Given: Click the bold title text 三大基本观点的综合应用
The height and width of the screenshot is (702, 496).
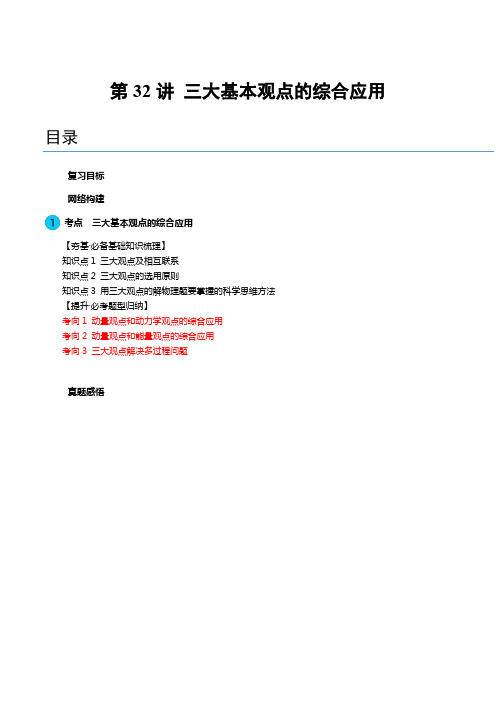Looking at the screenshot, I should pyautogui.click(x=284, y=91).
